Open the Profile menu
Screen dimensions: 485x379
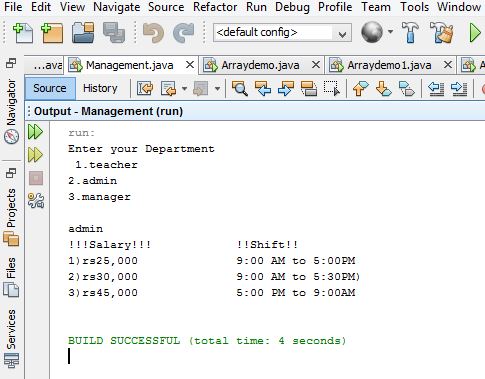pos(335,7)
